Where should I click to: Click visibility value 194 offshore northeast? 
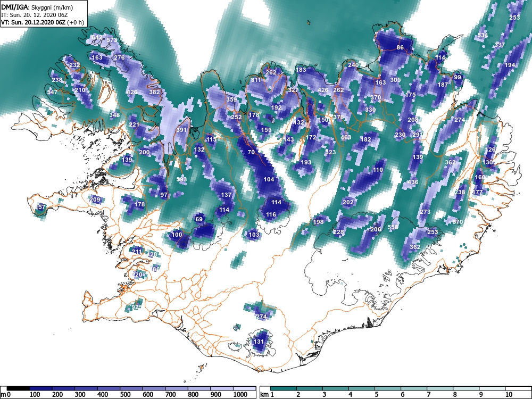tap(510, 65)
